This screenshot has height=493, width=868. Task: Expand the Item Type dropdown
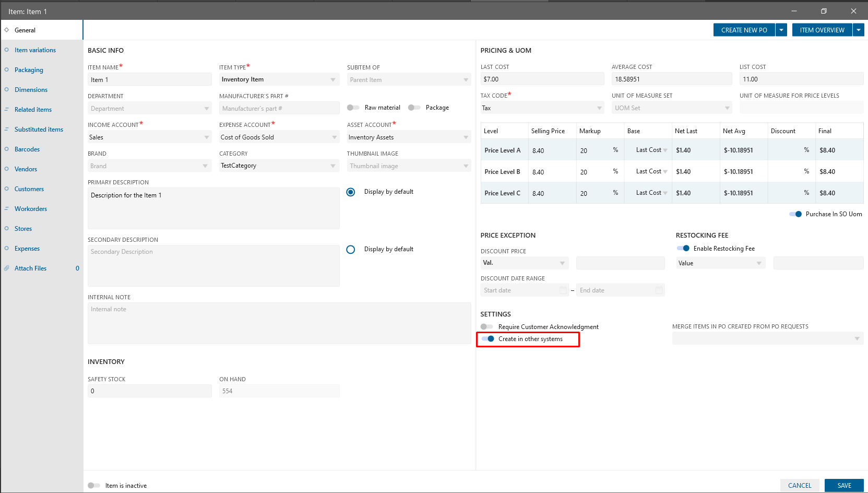pyautogui.click(x=332, y=80)
